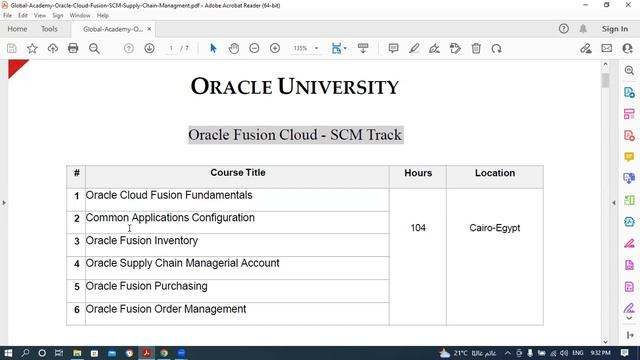Open notifications bell icon
The width and height of the screenshot is (640, 360).
coord(583,29)
